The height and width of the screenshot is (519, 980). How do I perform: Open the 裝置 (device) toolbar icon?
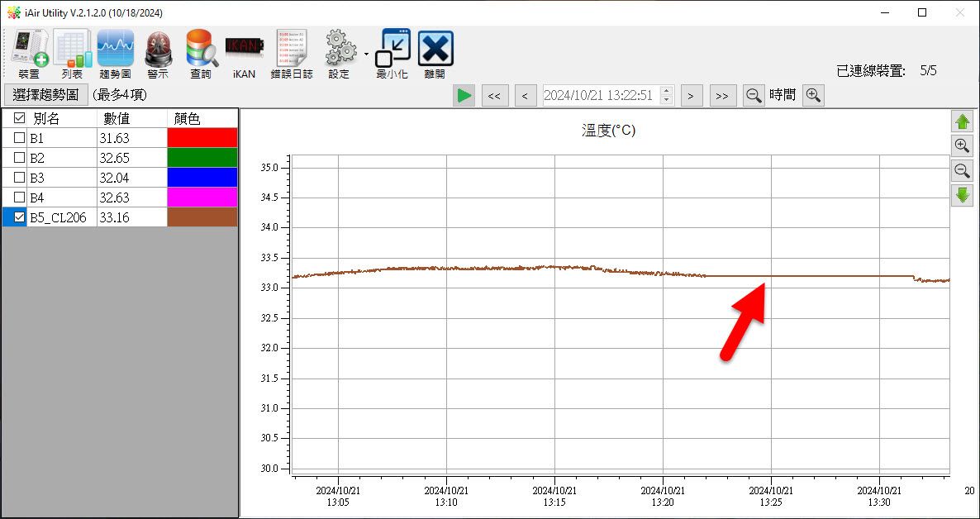[29, 55]
